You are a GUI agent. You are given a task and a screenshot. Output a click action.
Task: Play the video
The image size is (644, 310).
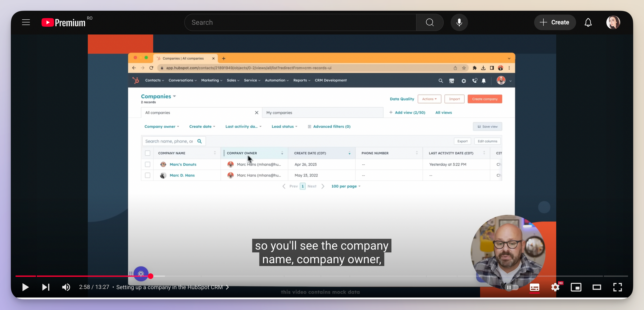pyautogui.click(x=25, y=287)
